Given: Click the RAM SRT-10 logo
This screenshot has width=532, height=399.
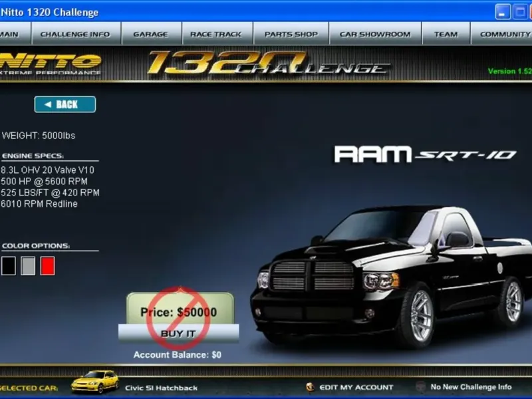Looking at the screenshot, I should tap(425, 154).
